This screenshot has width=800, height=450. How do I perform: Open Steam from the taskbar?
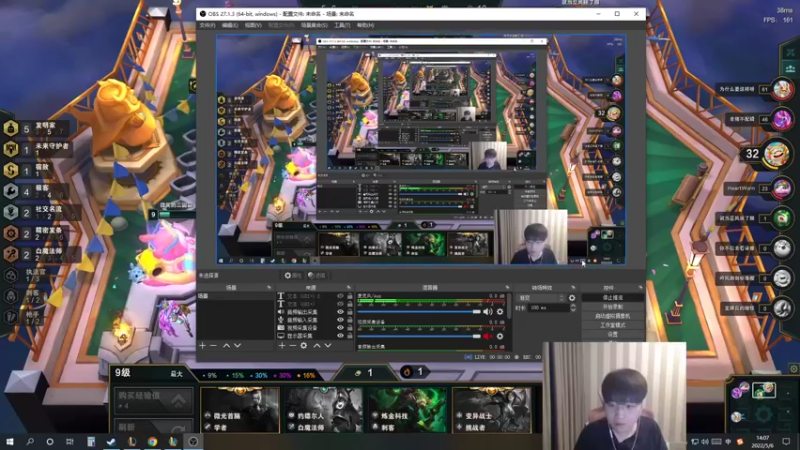coord(111,441)
